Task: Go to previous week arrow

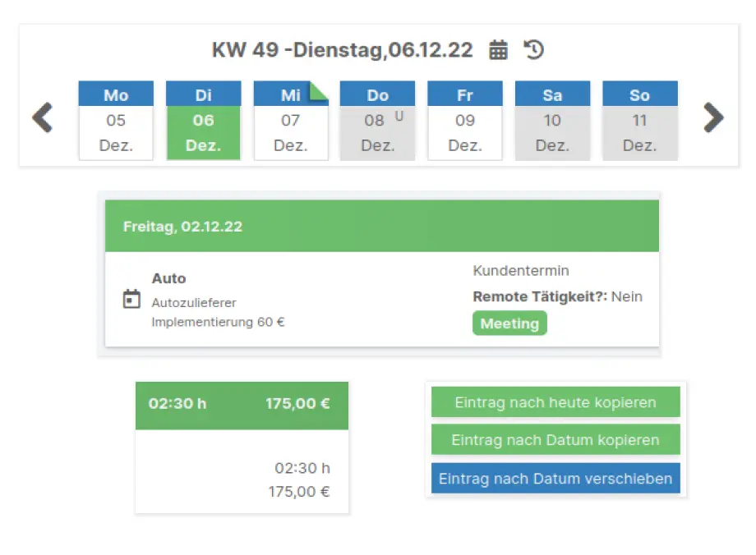Action: [x=43, y=118]
